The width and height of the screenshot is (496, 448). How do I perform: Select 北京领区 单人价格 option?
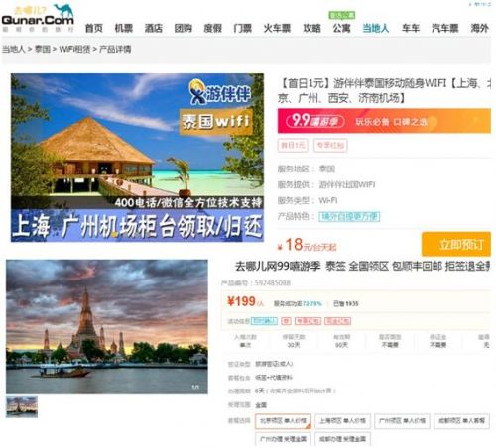point(283,421)
